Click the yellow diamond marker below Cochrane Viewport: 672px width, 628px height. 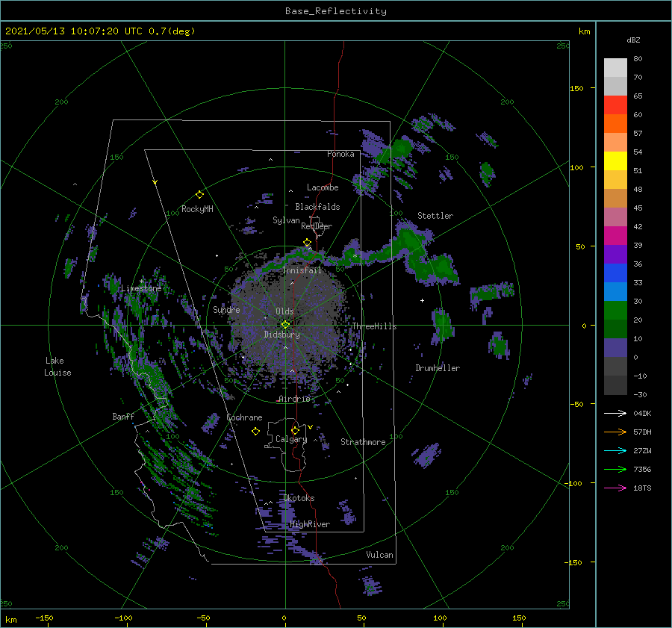pos(255,432)
